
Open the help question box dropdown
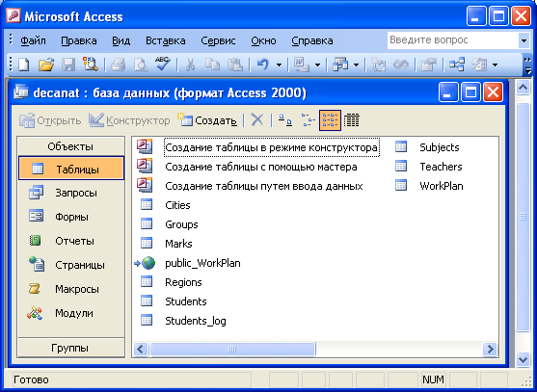(524, 40)
